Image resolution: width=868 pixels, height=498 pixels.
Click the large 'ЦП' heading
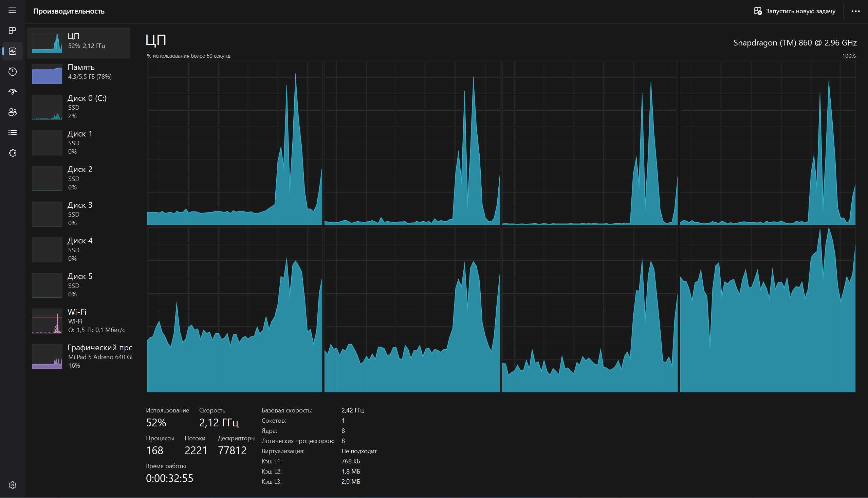(x=156, y=40)
